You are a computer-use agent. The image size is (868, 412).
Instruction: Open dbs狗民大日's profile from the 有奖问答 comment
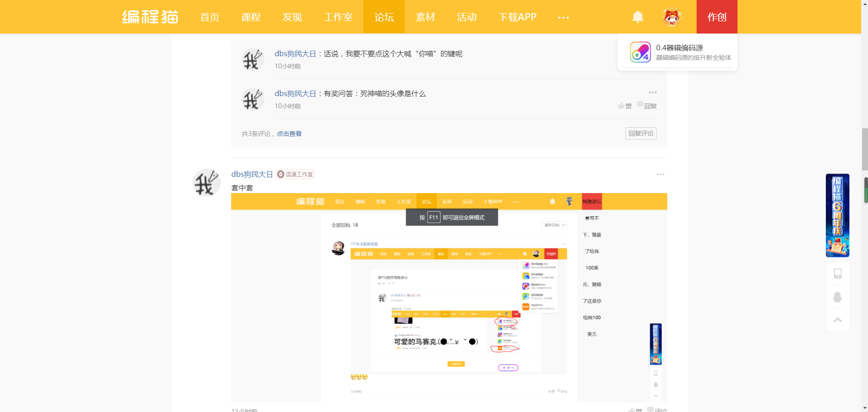[295, 93]
